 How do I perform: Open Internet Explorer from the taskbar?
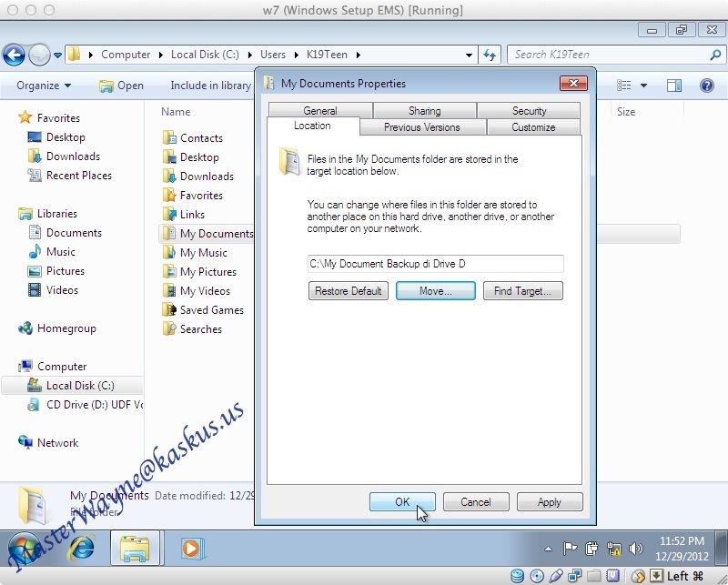[x=83, y=548]
